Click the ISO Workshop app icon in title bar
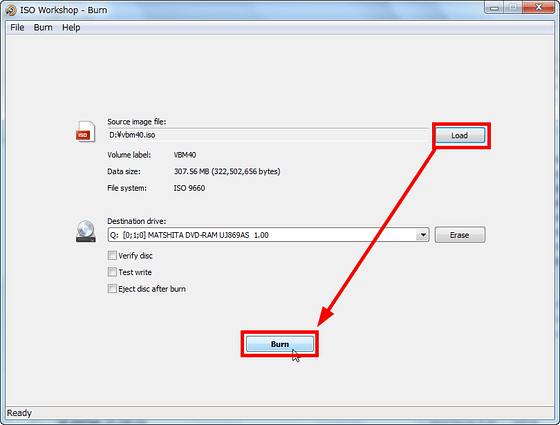This screenshot has height=425, width=560. coord(11,10)
